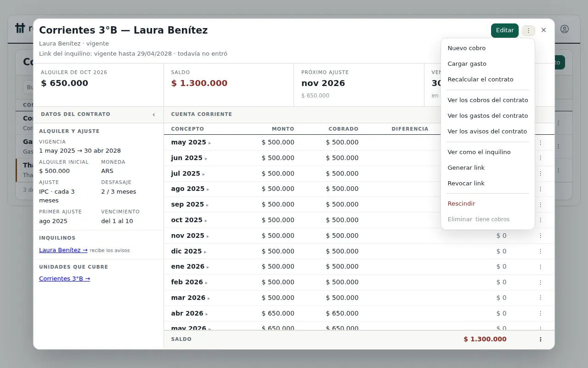Screen dimensions: 588x368
Task: Expand the nov 2025 concept row
Action: pos(190,236)
